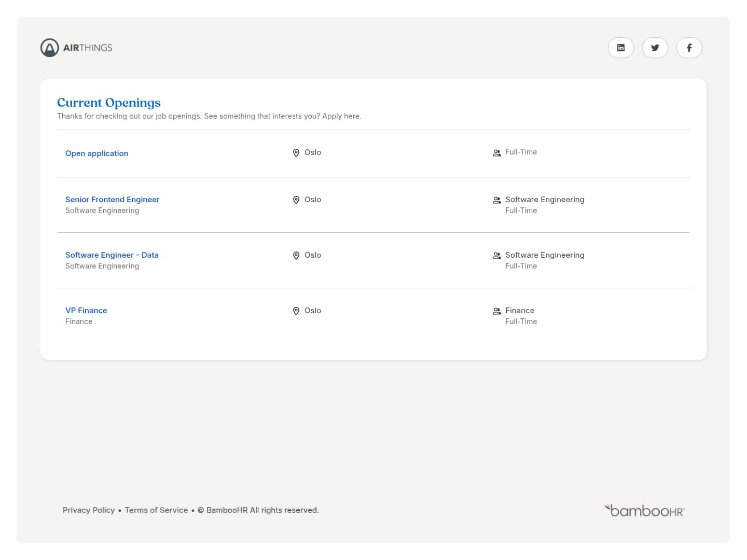
Task: Click department people icon for VP Finance
Action: [496, 311]
